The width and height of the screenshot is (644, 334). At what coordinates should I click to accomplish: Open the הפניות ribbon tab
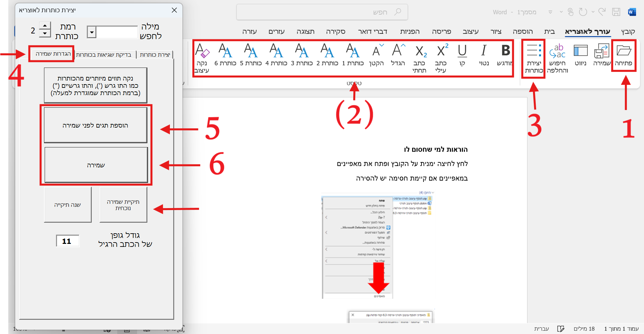410,31
